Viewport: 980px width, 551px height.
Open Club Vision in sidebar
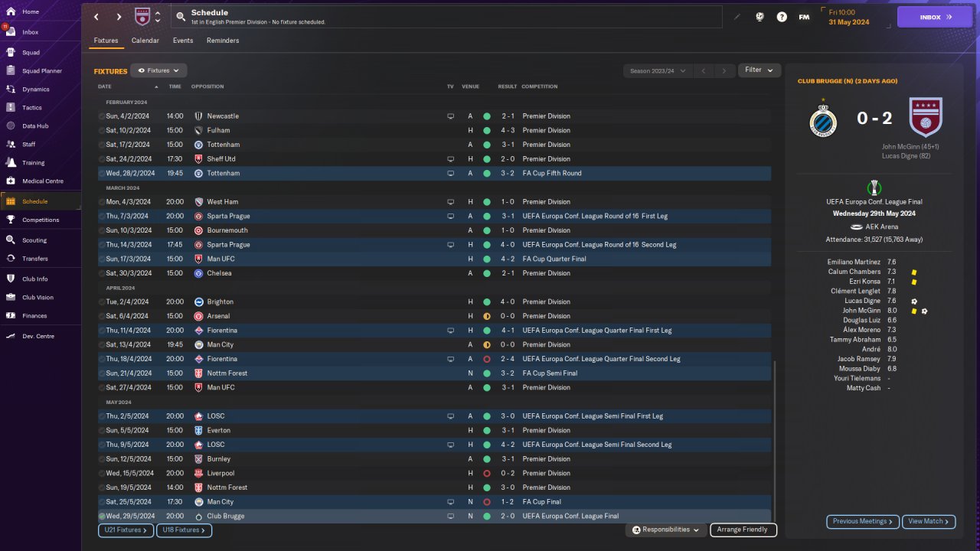[x=41, y=298]
